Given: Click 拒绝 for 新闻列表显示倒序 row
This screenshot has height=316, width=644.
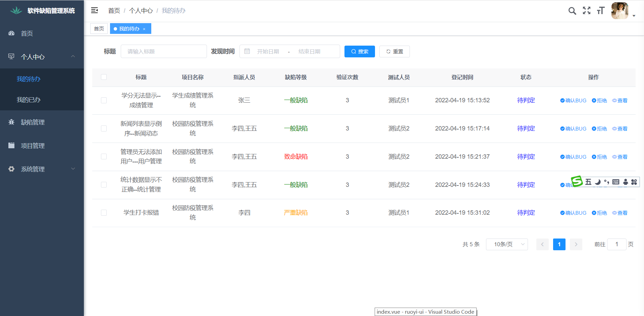Looking at the screenshot, I should tap(599, 128).
